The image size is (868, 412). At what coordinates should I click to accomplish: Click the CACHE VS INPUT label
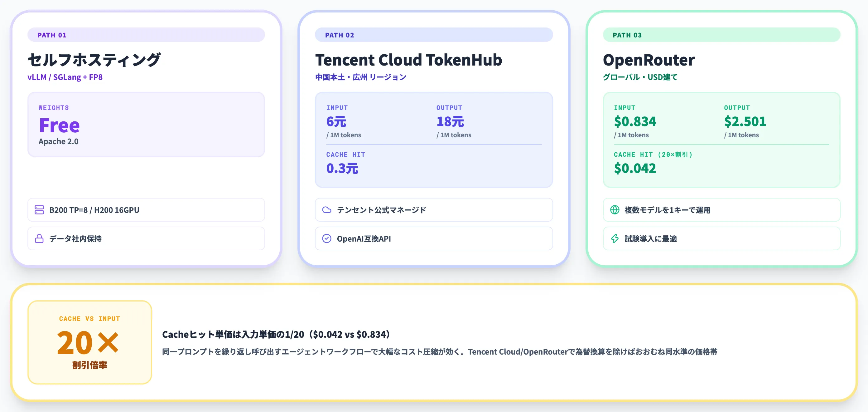click(x=89, y=319)
